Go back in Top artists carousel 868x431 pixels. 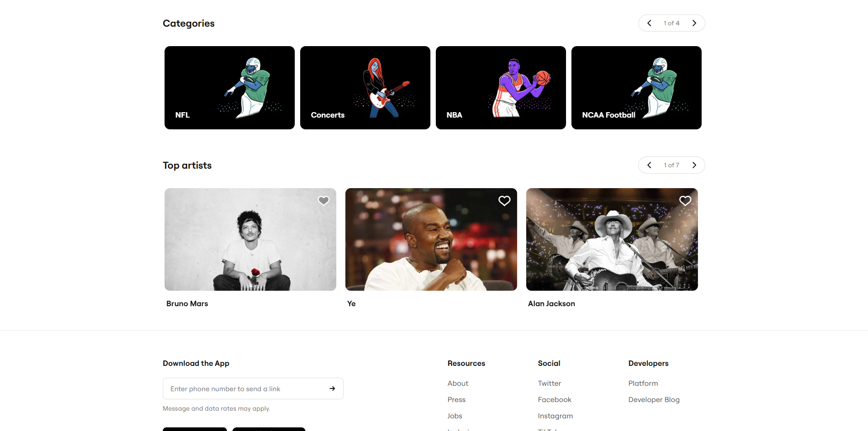pyautogui.click(x=649, y=165)
